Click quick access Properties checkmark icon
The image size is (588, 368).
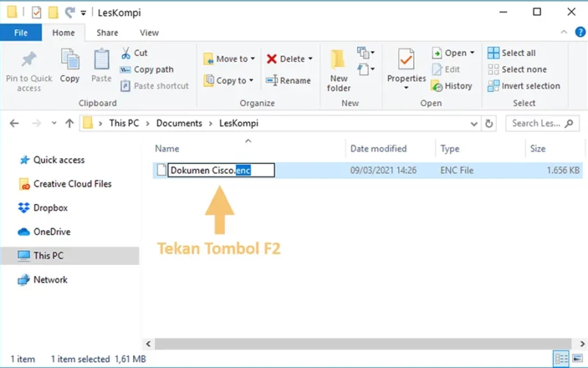point(36,13)
